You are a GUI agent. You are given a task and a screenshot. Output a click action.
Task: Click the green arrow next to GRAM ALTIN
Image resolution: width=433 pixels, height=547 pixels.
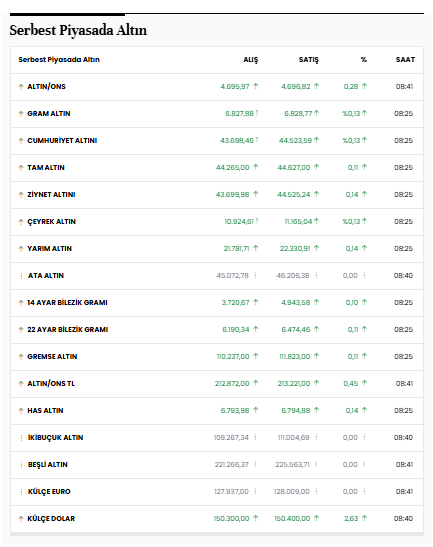[x=21, y=114]
